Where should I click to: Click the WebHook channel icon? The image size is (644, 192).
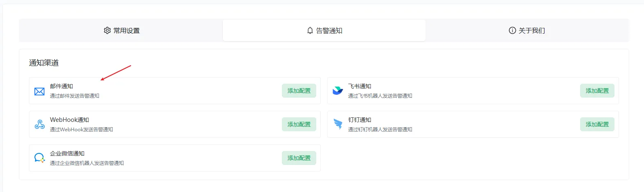tap(39, 124)
